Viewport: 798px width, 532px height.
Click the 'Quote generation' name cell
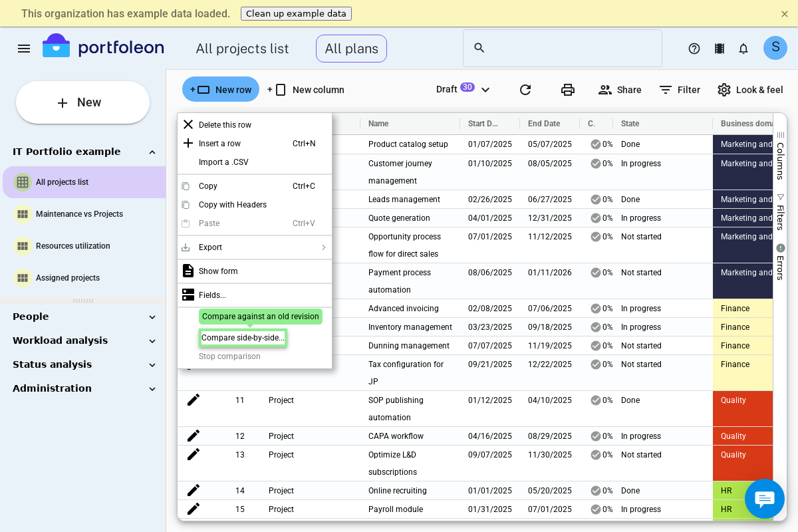click(410, 218)
